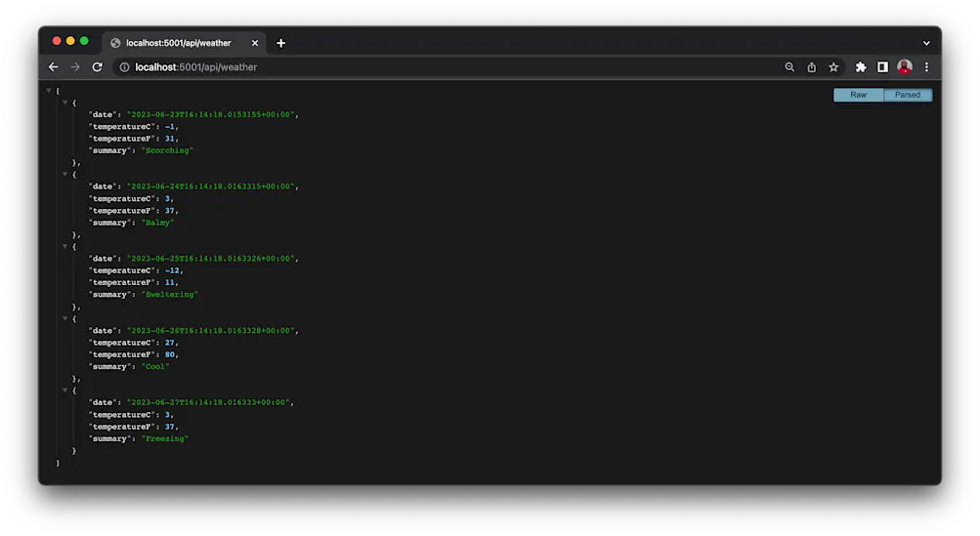The image size is (980, 536).
Task: Switch to Parsed JSON view
Action: [x=908, y=95]
